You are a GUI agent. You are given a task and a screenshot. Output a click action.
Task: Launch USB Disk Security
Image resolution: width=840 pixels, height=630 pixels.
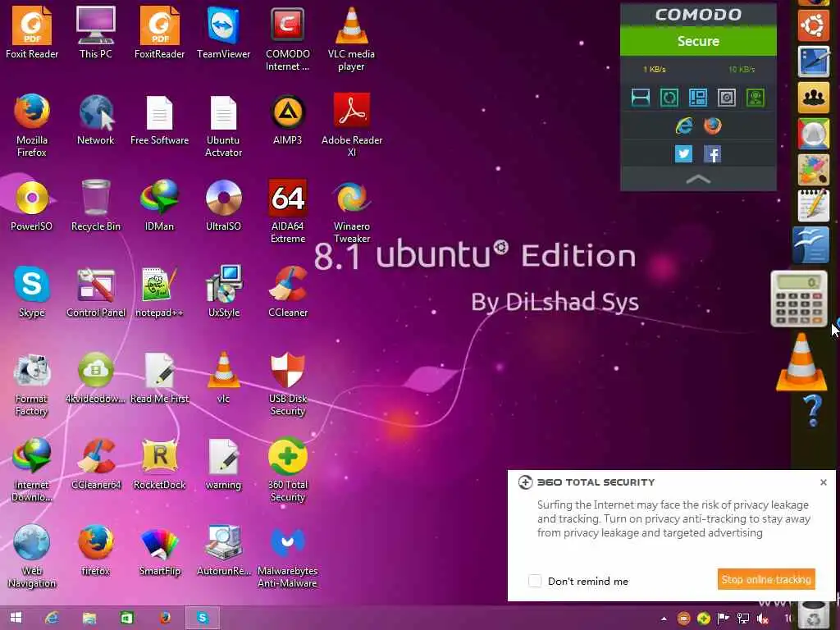288,384
